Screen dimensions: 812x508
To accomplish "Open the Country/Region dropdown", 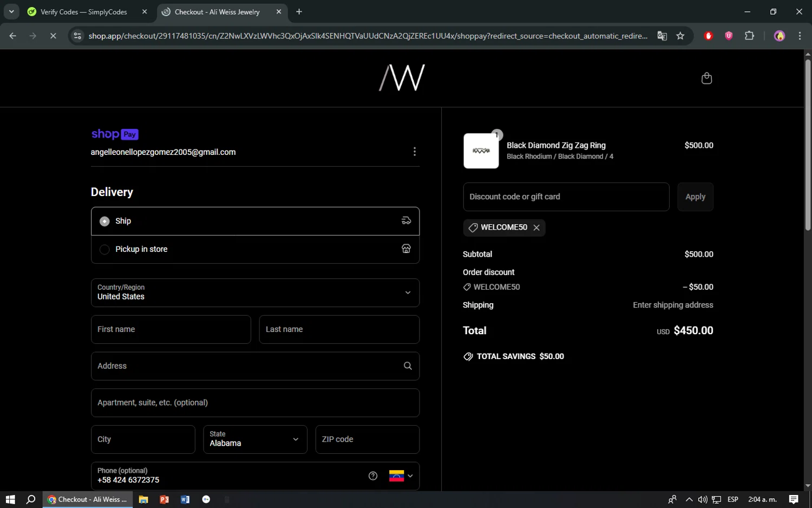I will [255, 292].
